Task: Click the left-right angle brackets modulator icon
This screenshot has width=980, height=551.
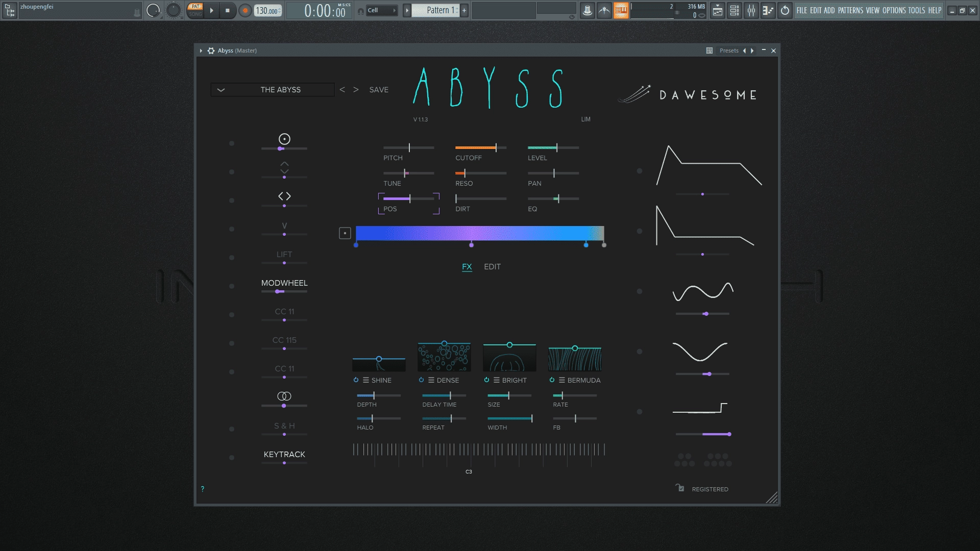Action: tap(284, 196)
